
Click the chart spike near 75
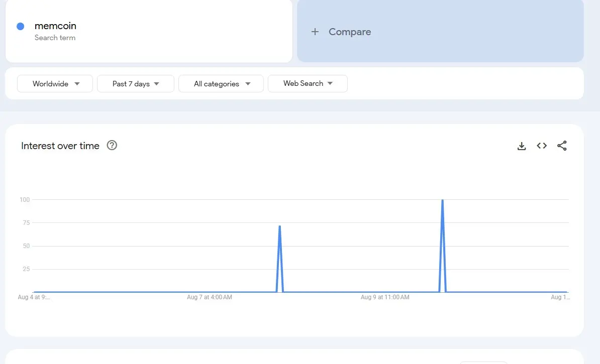tap(280, 226)
